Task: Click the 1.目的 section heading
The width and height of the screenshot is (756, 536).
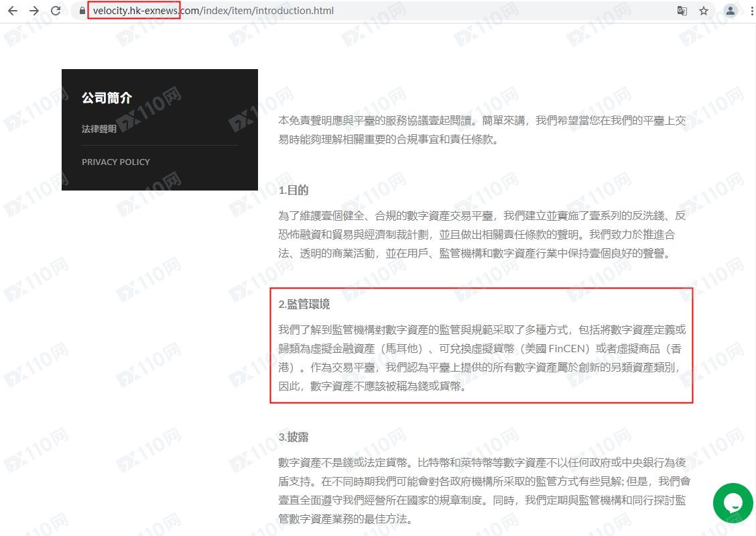Action: pos(294,191)
